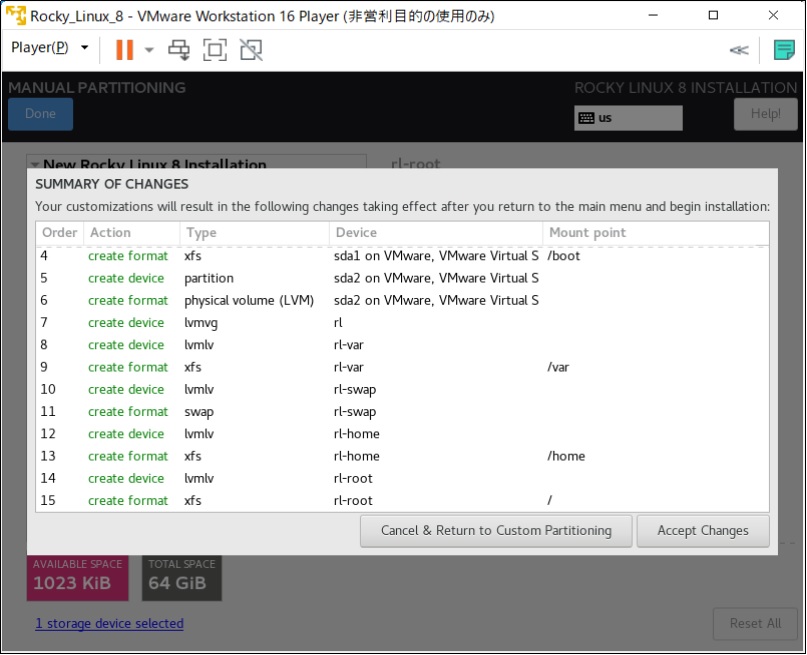
Task: Click the Rocky_Linux_8 title bar icon
Action: pos(14,15)
